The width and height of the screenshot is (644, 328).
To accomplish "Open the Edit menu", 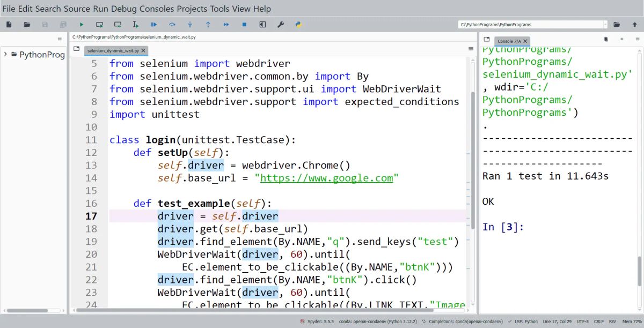I will 26,9.
